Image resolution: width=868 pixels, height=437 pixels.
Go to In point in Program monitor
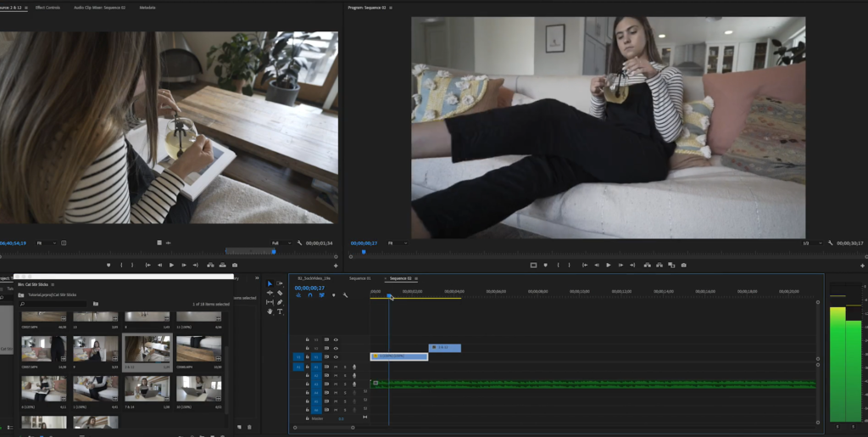[585, 266]
